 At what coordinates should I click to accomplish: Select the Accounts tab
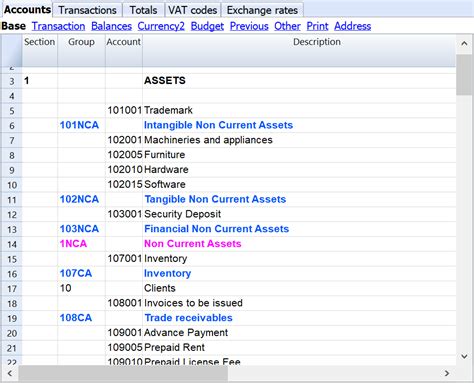click(x=27, y=9)
